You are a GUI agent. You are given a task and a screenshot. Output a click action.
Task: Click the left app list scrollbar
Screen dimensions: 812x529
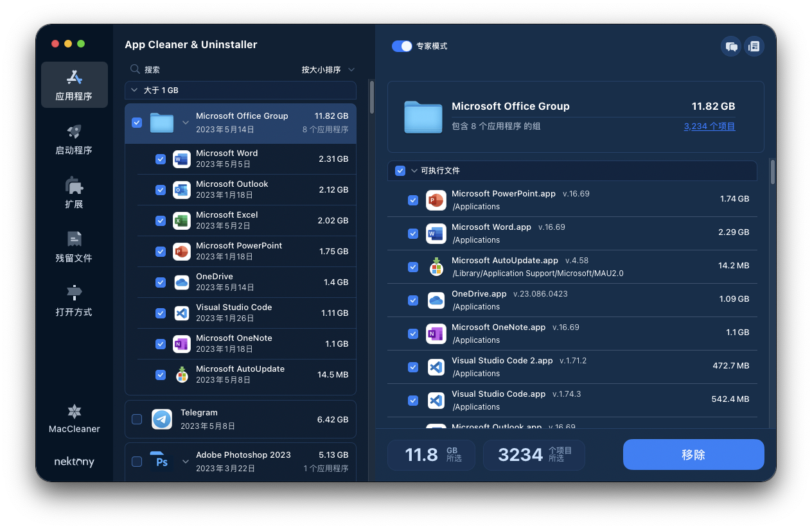point(371,97)
